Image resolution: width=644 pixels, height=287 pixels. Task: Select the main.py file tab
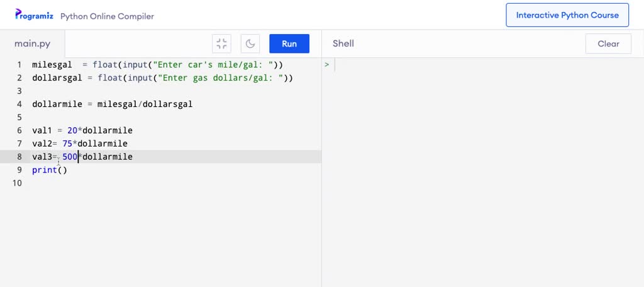pos(33,43)
